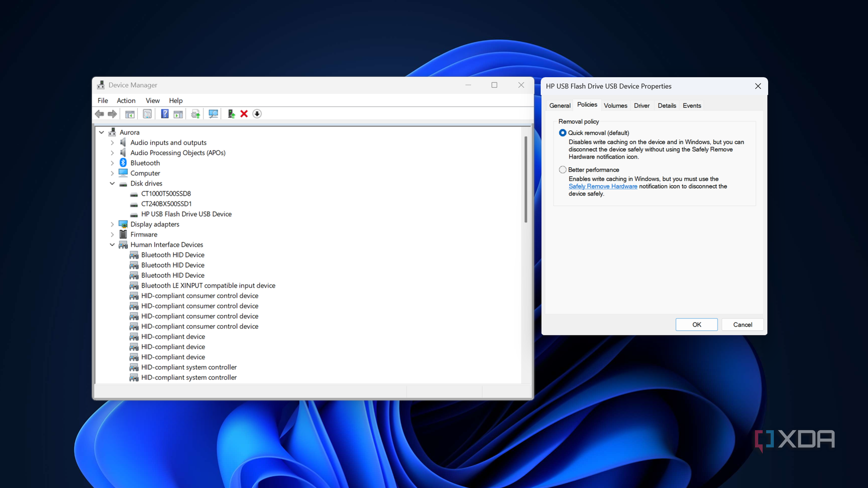868x488 pixels.
Task: Select Better performance radio button
Action: pos(563,170)
